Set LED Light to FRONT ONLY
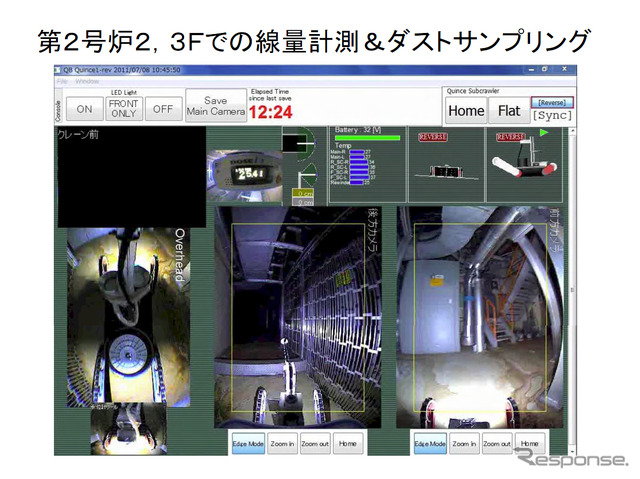This screenshot has height=479, width=640. tap(124, 109)
